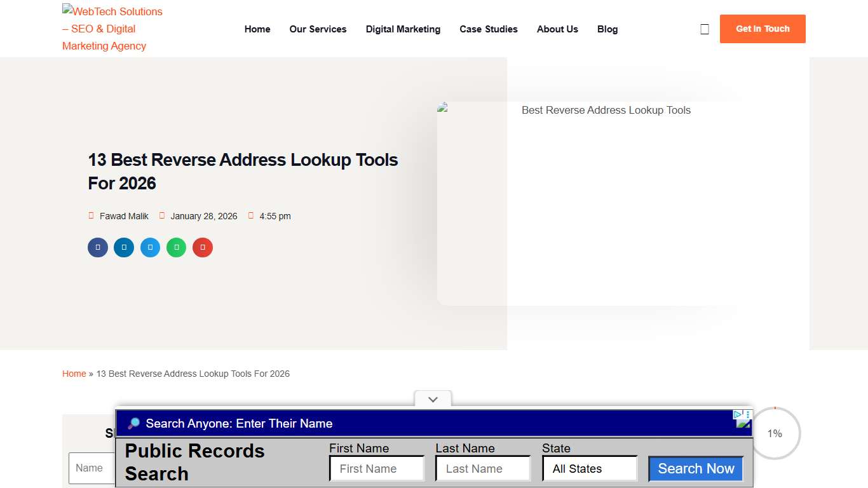The image size is (868, 488).
Task: Click the Get in Touch button
Action: [x=762, y=29]
